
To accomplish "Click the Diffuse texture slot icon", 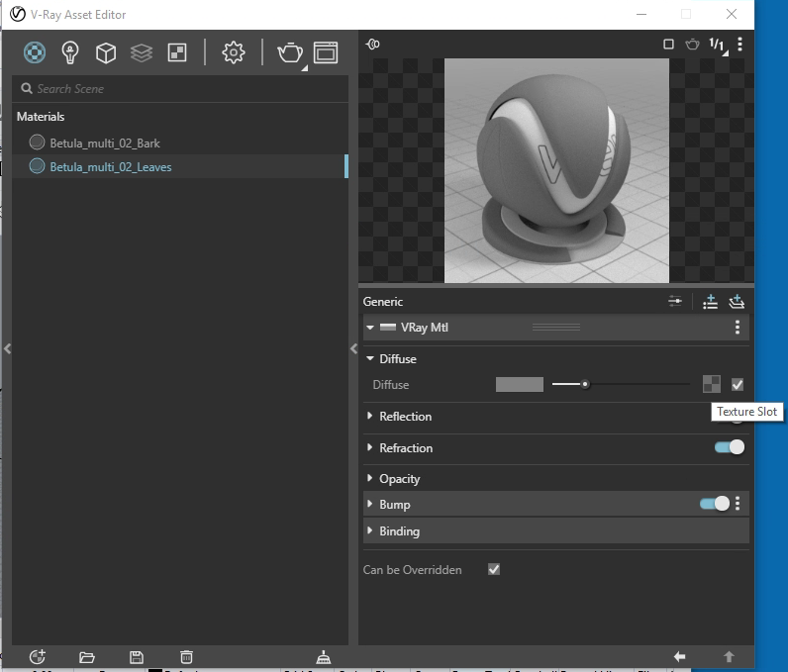I will (x=712, y=384).
